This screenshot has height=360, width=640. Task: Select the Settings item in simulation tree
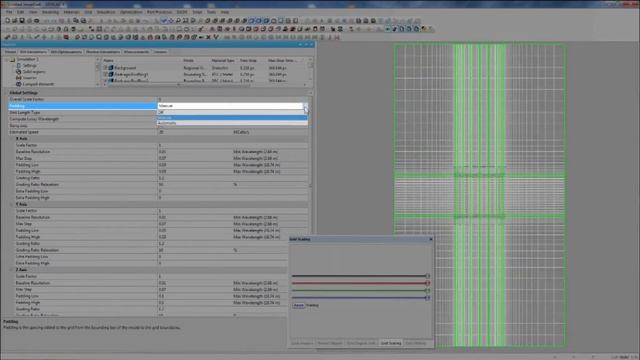[29, 65]
